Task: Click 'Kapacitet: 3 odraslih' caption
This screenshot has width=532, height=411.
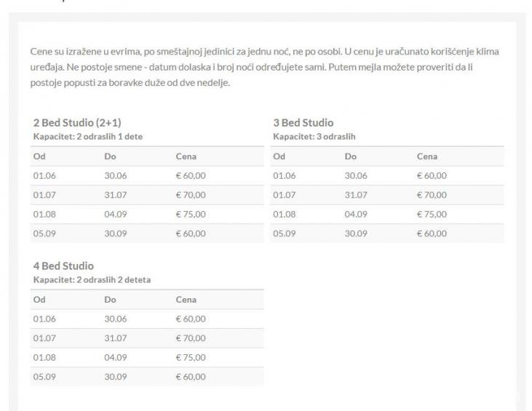Action: pyautogui.click(x=314, y=137)
